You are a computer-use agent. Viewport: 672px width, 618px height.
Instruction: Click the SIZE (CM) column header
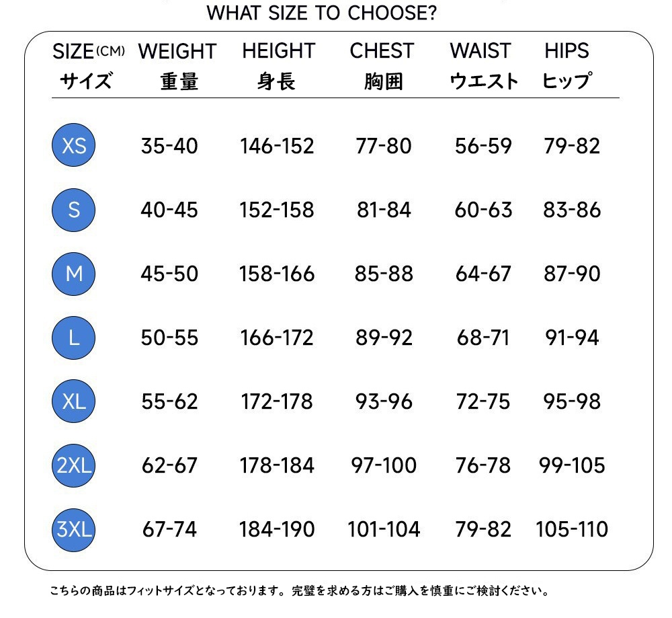point(87,51)
